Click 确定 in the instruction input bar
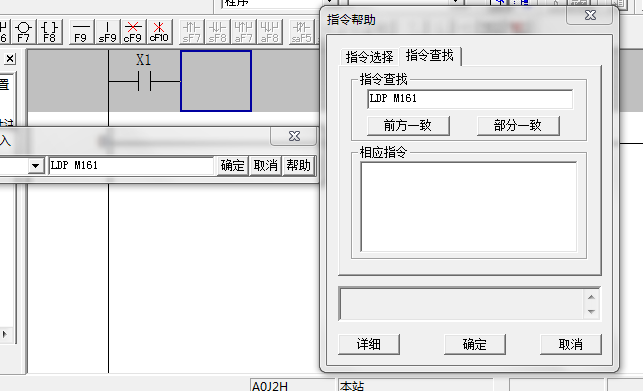The image size is (643, 391). tap(233, 166)
